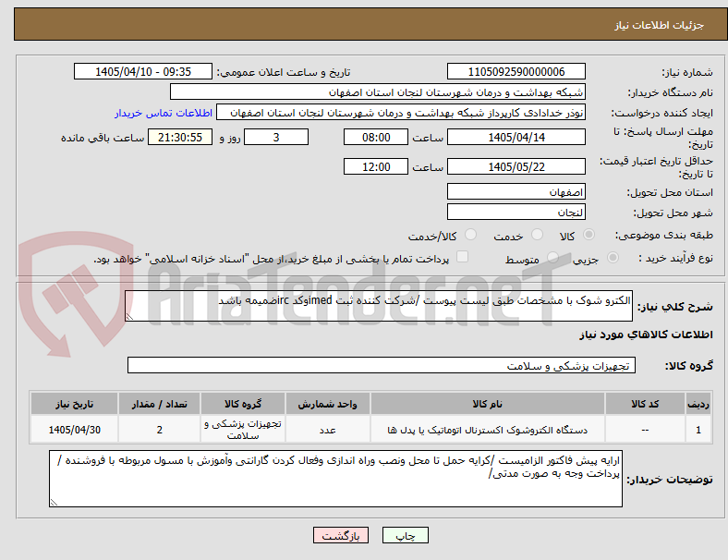Screen dimensions: 728x560
Task: Click the توضیحات خریدار text area
Action: (x=335, y=479)
